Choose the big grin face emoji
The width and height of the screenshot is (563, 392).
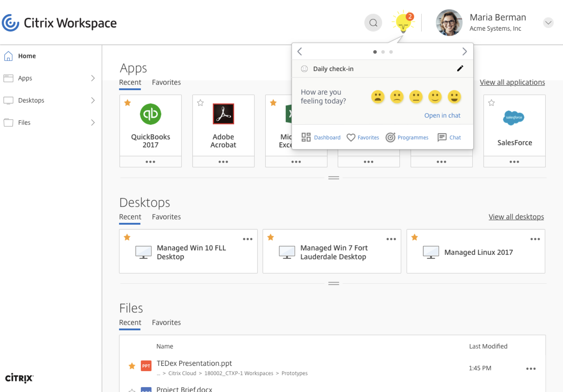[x=454, y=97]
